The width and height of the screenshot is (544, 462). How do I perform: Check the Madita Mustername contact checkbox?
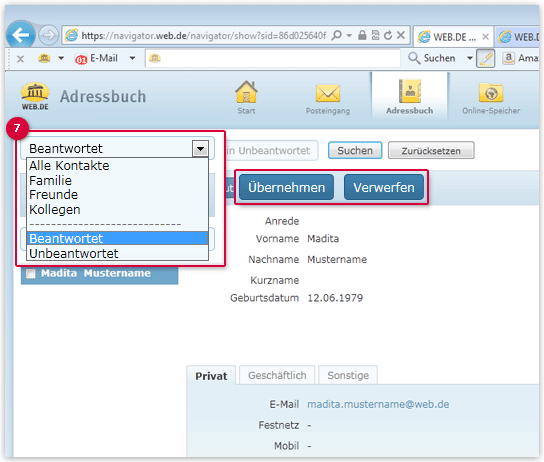click(x=31, y=274)
